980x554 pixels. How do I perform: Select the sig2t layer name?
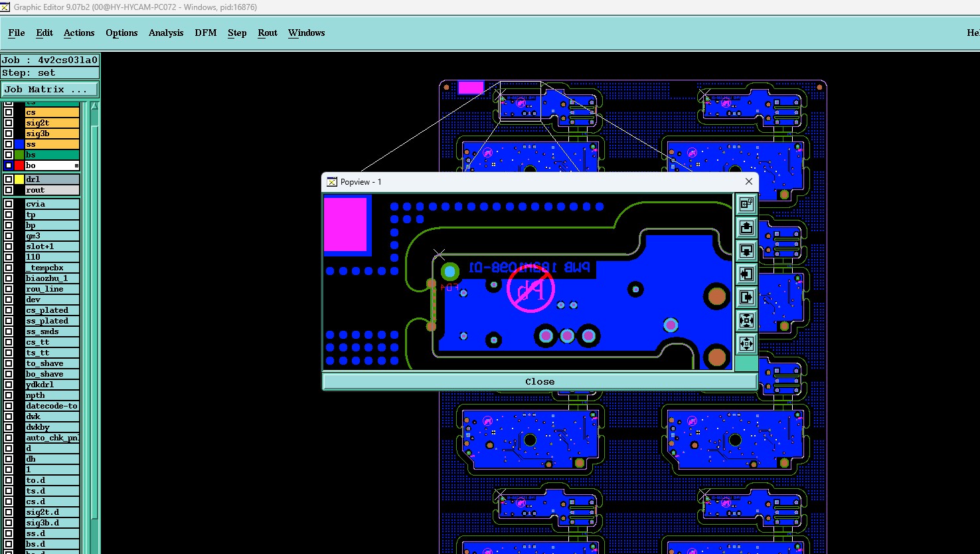pos(52,123)
